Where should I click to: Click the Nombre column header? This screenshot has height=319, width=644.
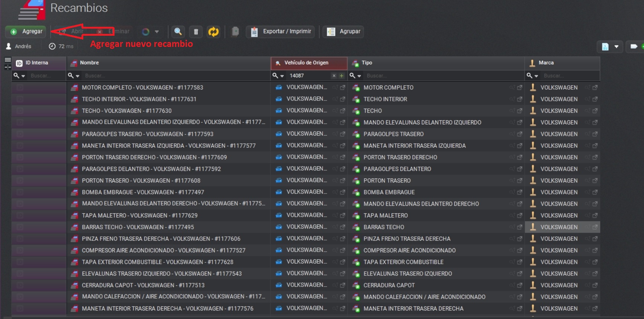tap(89, 63)
